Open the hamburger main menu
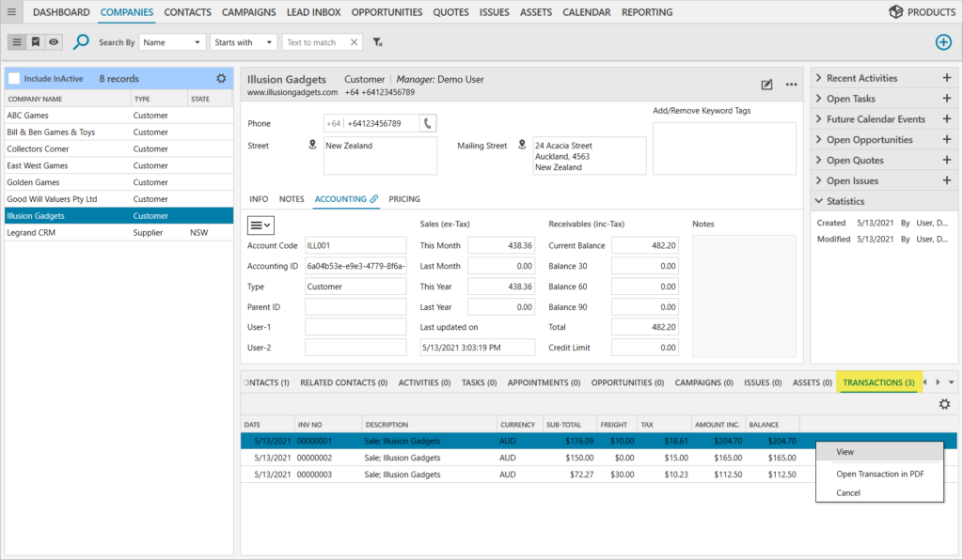 11,12
